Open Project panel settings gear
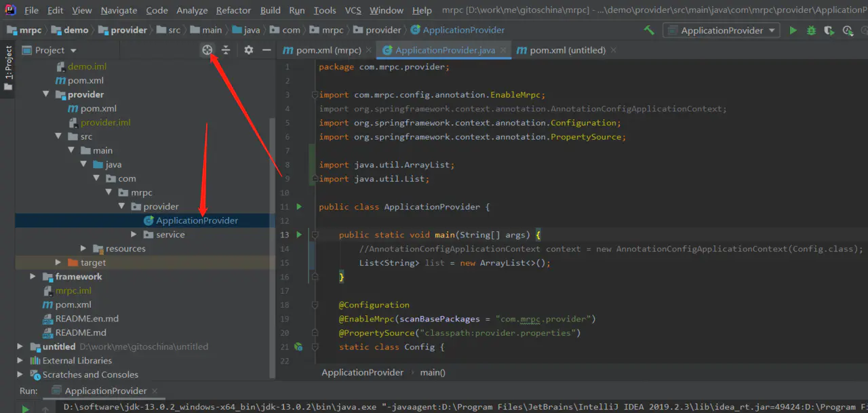Image resolution: width=868 pixels, height=413 pixels. click(x=248, y=50)
